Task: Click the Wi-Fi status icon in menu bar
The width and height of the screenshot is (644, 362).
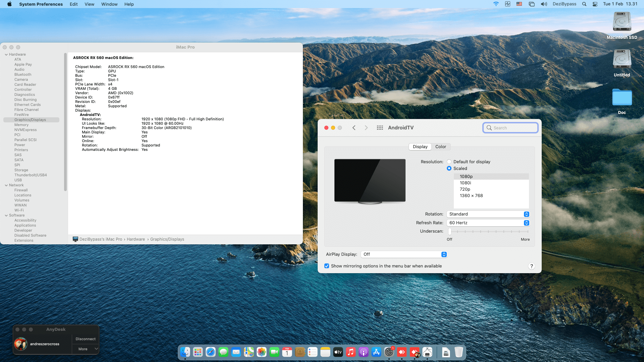Action: (496, 4)
